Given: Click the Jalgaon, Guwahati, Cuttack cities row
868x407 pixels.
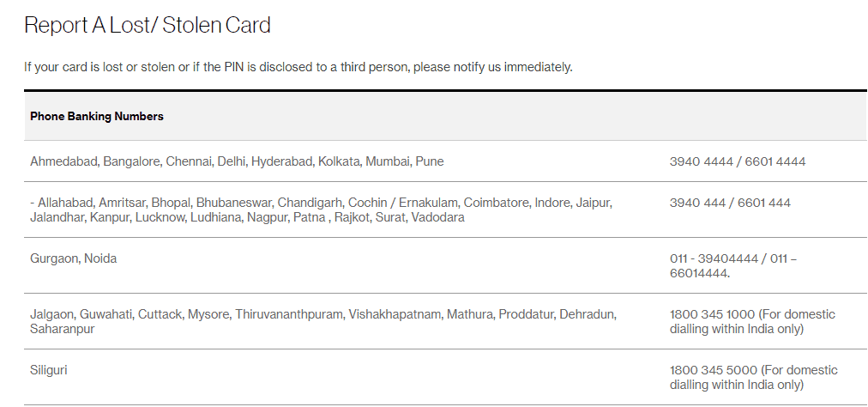Looking at the screenshot, I should coord(323,321).
